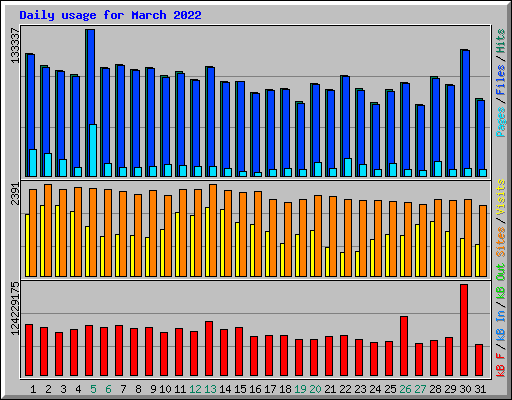The width and height of the screenshot is (512, 400).
Task: Click the orange sites bar for day 18
Action: coord(288,239)
